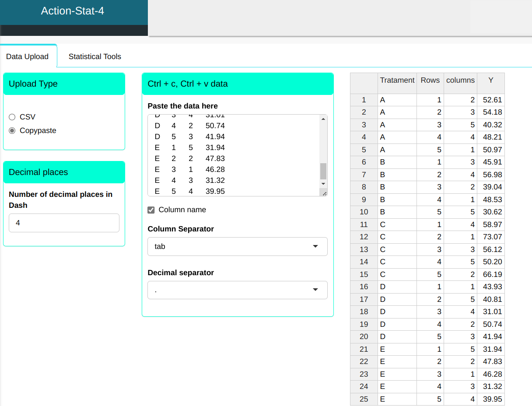Viewport: 532px width, 406px height.
Task: Select table cell with value 31.01
Action: (x=491, y=312)
